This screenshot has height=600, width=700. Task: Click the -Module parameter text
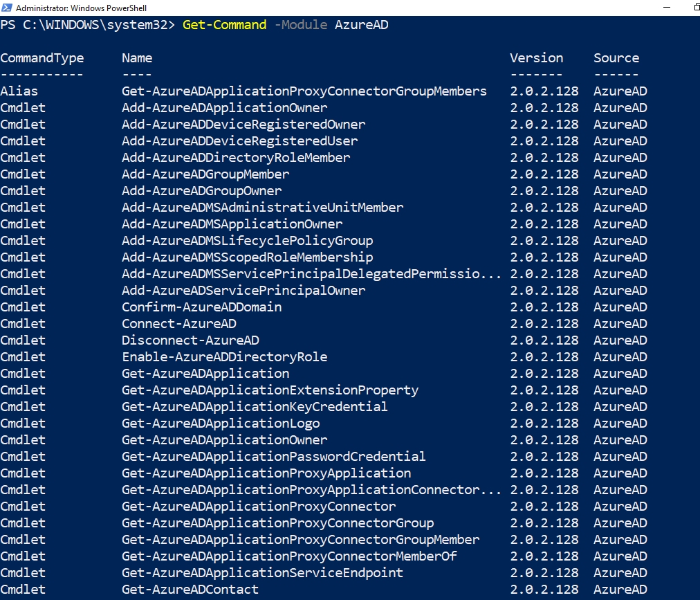300,25
